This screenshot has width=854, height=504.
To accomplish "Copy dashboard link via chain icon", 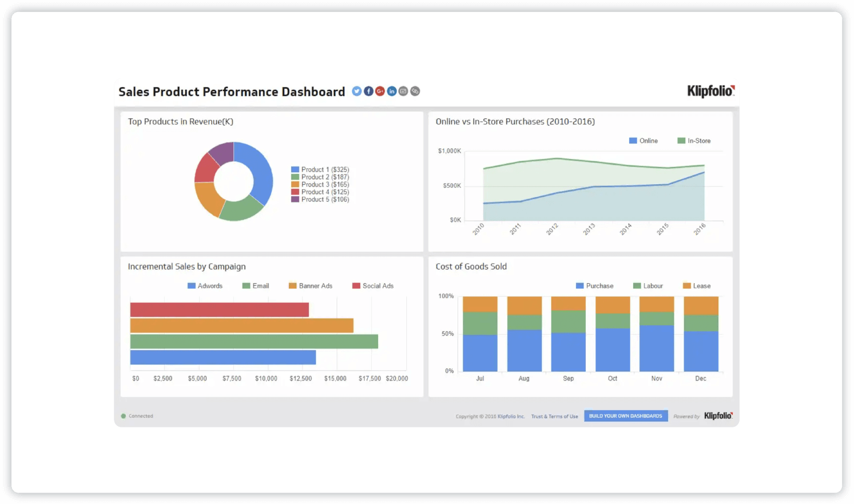I will tap(415, 91).
